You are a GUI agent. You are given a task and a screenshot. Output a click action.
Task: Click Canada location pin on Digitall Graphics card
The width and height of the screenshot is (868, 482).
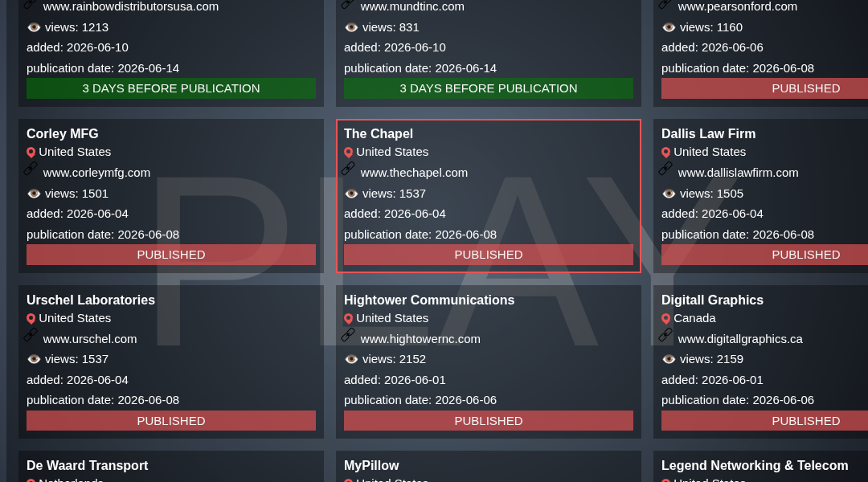pyautogui.click(x=666, y=319)
